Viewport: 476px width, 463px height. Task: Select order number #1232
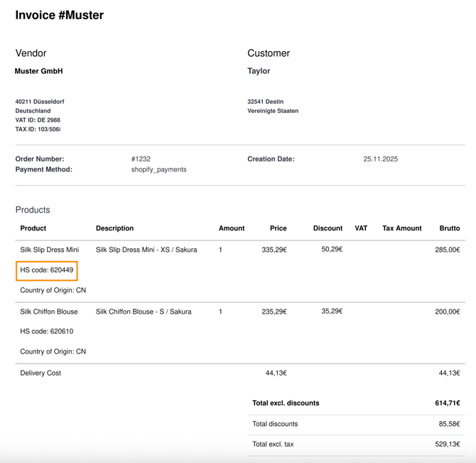pyautogui.click(x=141, y=159)
